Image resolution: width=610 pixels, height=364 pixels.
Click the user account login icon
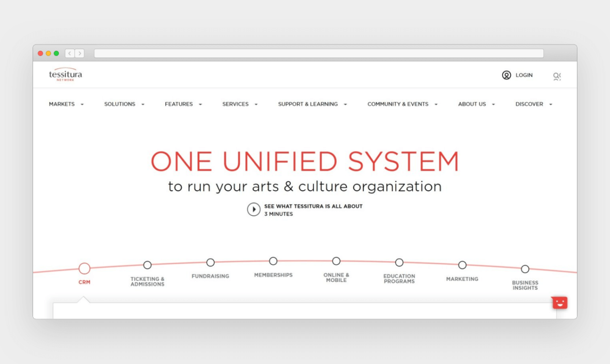[506, 75]
